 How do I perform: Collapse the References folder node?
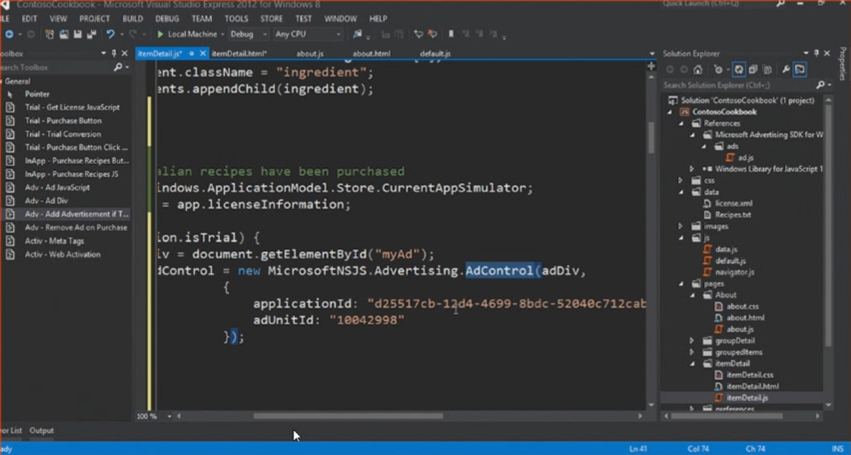(681, 123)
